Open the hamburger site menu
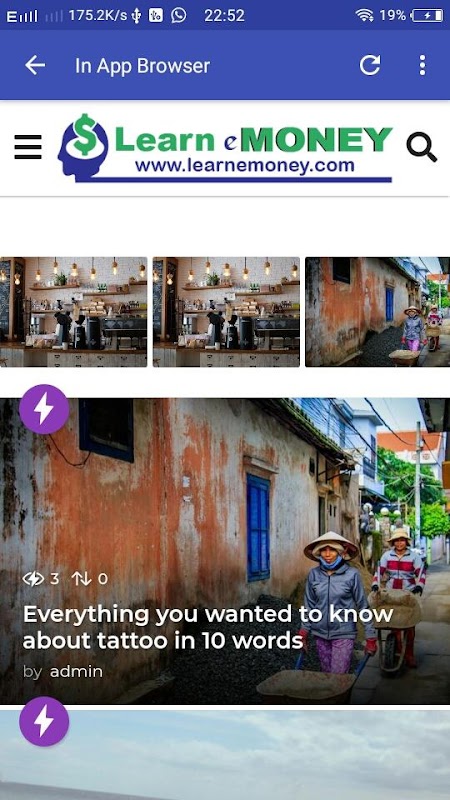The height and width of the screenshot is (800, 450). pos(28,147)
